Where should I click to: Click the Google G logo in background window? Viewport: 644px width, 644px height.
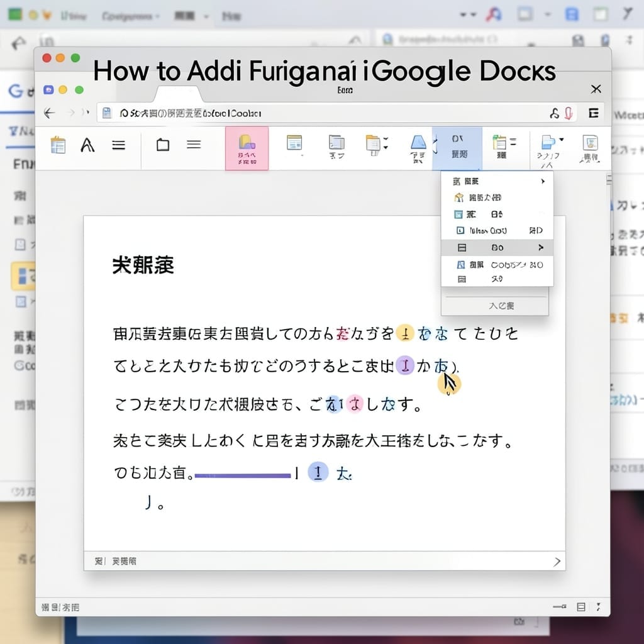click(x=16, y=91)
